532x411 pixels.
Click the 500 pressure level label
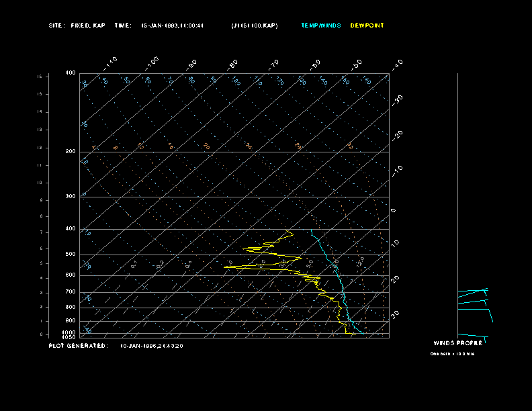click(x=71, y=255)
